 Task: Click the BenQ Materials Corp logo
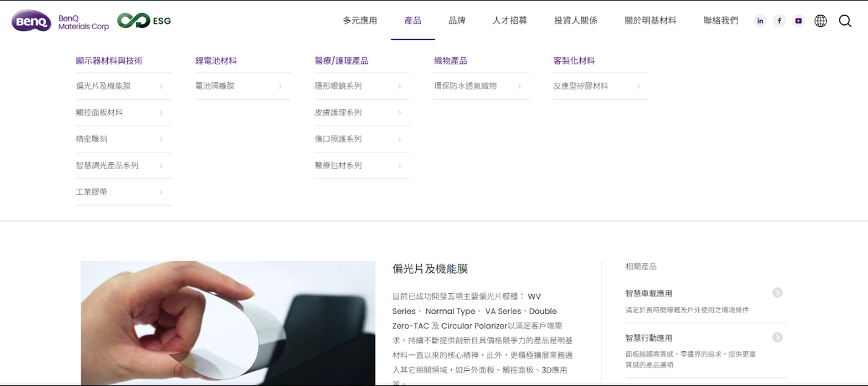(x=60, y=22)
